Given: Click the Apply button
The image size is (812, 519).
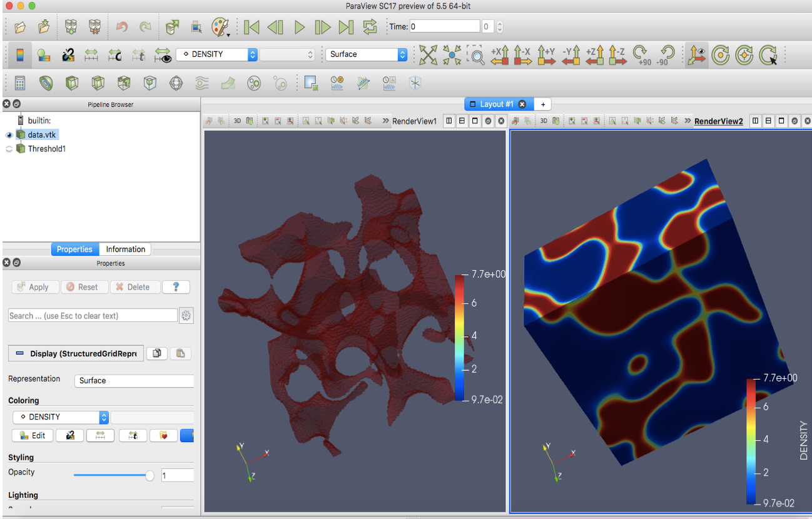Looking at the screenshot, I should [35, 287].
